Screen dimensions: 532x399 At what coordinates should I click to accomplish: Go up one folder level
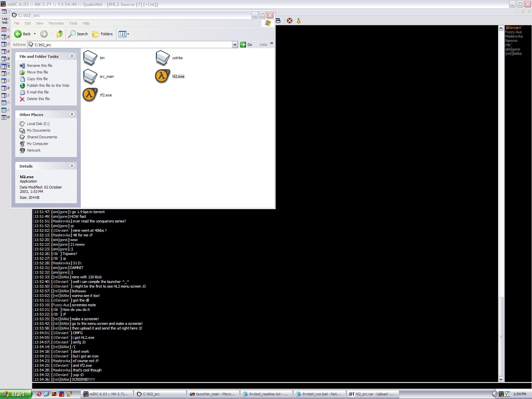pos(60,34)
